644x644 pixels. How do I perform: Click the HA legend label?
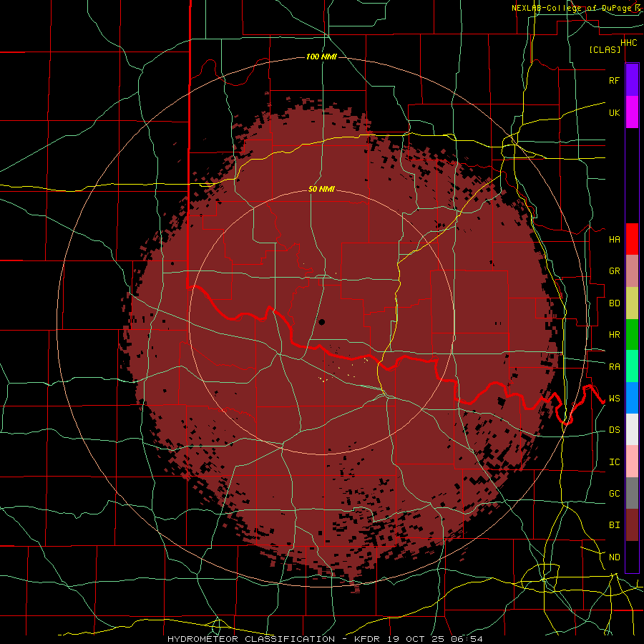coord(614,240)
